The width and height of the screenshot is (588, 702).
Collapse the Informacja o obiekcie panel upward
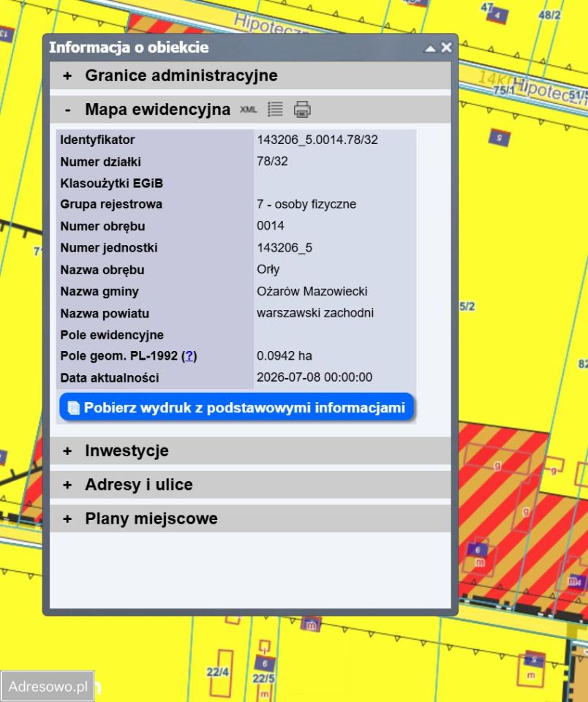tap(430, 48)
